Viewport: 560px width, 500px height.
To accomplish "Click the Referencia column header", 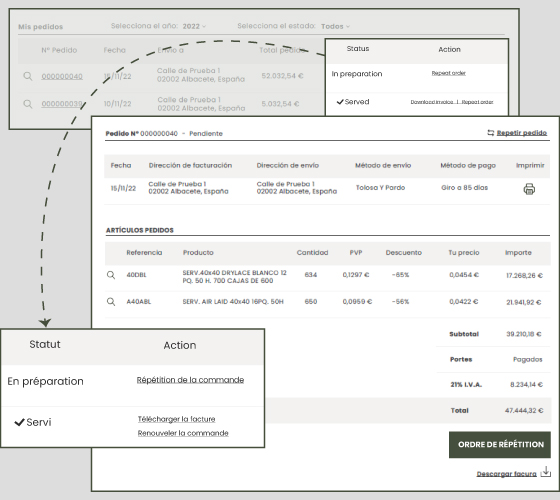I will pos(144,253).
